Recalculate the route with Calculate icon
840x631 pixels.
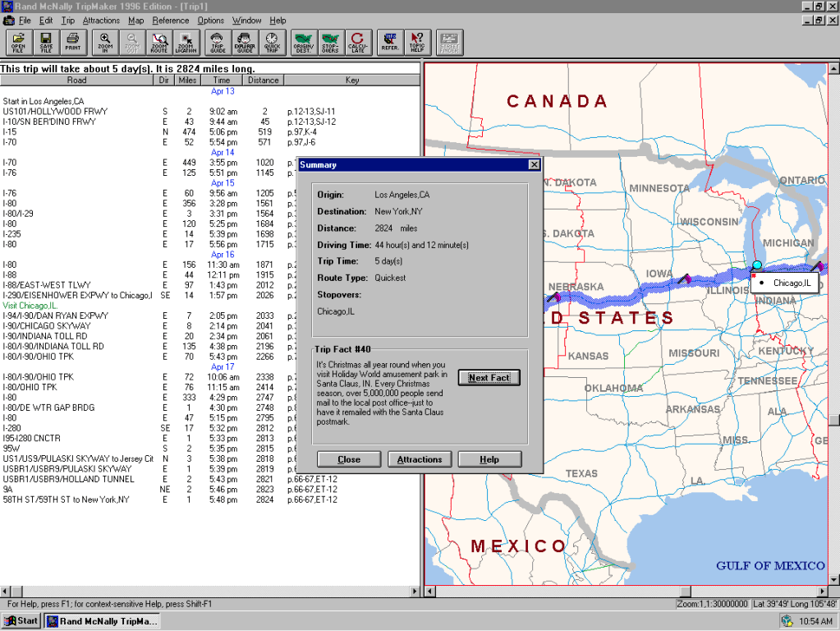click(357, 41)
